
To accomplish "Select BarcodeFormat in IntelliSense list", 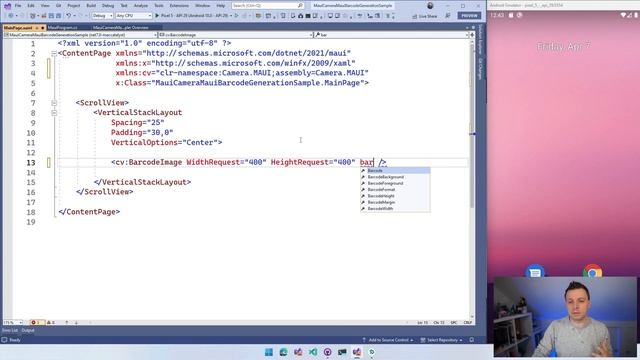I will (x=395, y=190).
